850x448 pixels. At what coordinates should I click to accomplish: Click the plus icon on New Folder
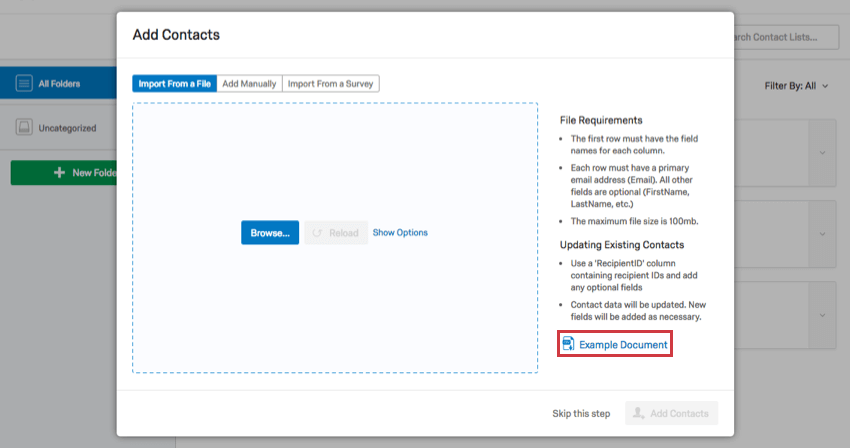point(59,172)
